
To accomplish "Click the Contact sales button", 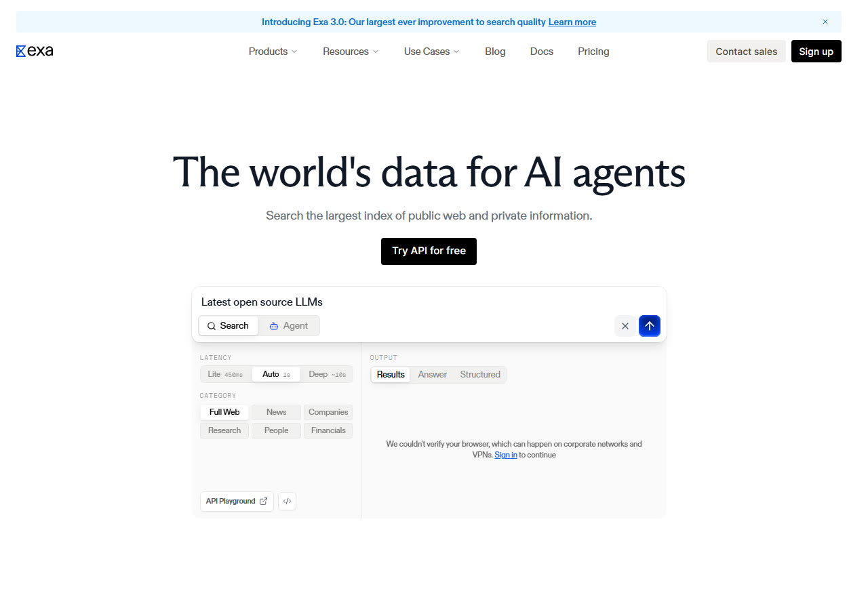I will [x=747, y=52].
